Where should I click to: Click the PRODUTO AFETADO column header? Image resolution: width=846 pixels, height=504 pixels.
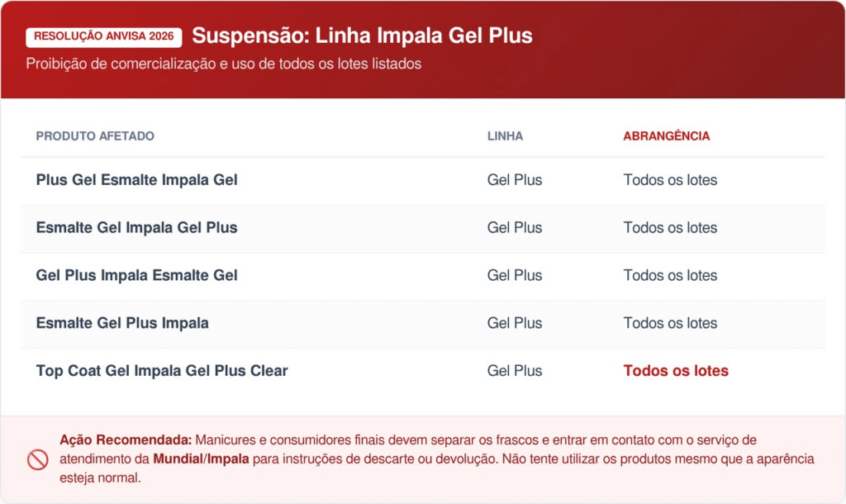coord(95,136)
